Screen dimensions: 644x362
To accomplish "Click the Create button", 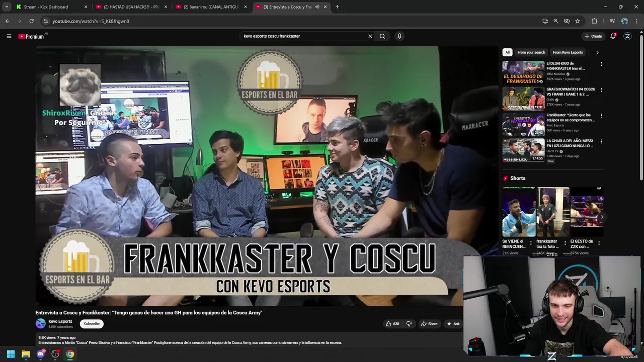I will [593, 36].
